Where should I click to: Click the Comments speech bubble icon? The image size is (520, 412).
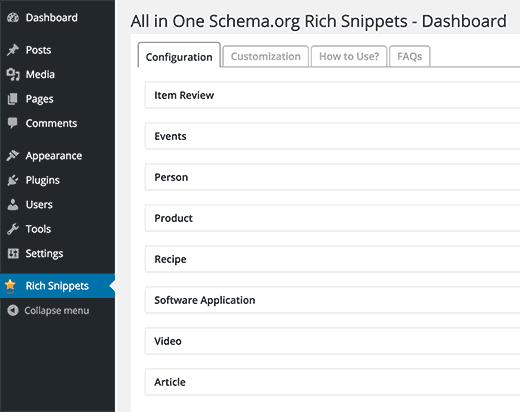click(x=13, y=123)
